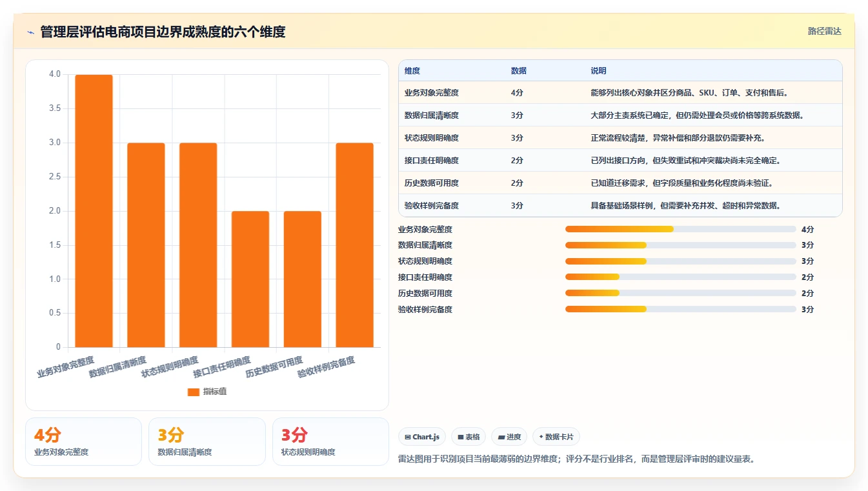
Task: Click the 数据 table column header
Action: pos(519,71)
